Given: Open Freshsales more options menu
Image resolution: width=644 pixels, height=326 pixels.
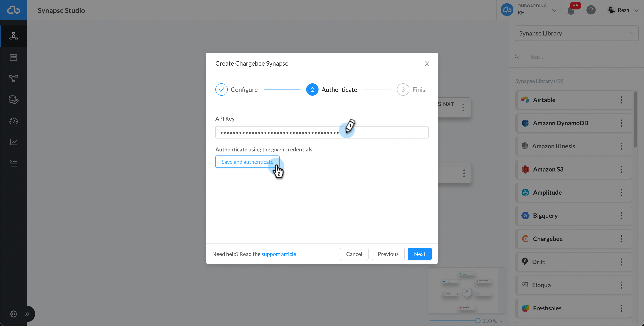Looking at the screenshot, I should pos(621,308).
